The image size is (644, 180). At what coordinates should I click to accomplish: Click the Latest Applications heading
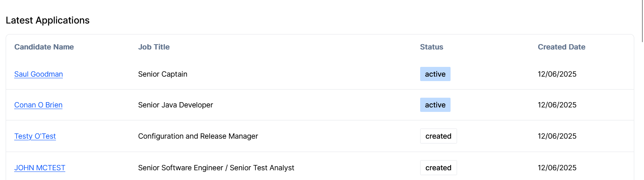(47, 20)
